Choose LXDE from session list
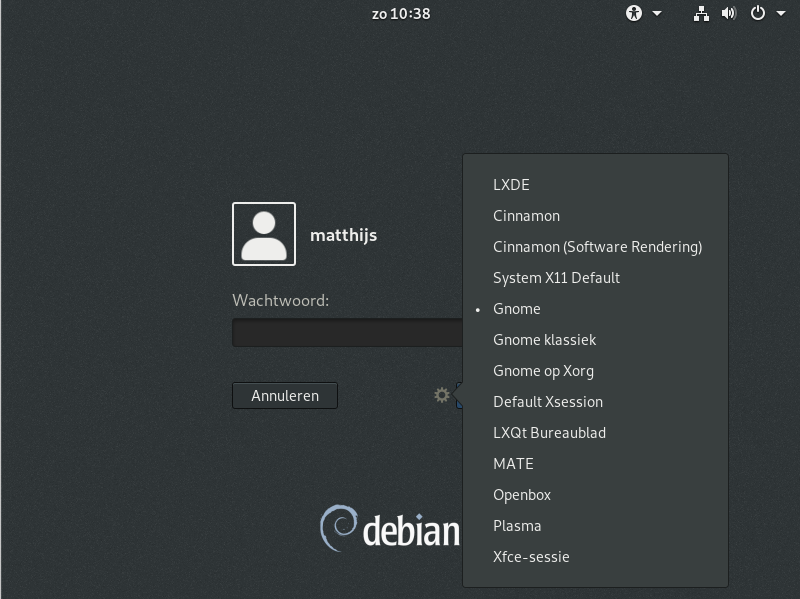The height and width of the screenshot is (599, 800). [511, 185]
